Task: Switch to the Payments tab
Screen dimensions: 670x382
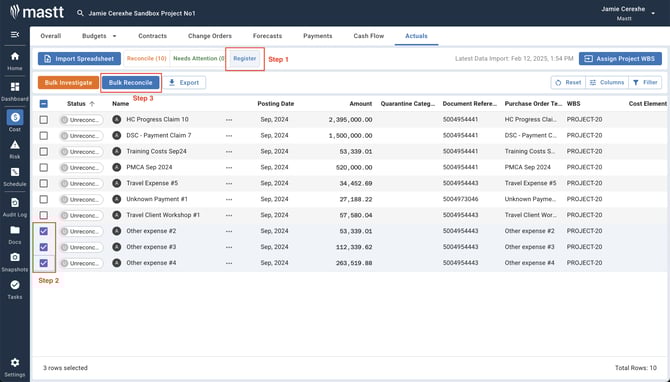Action: [317, 36]
